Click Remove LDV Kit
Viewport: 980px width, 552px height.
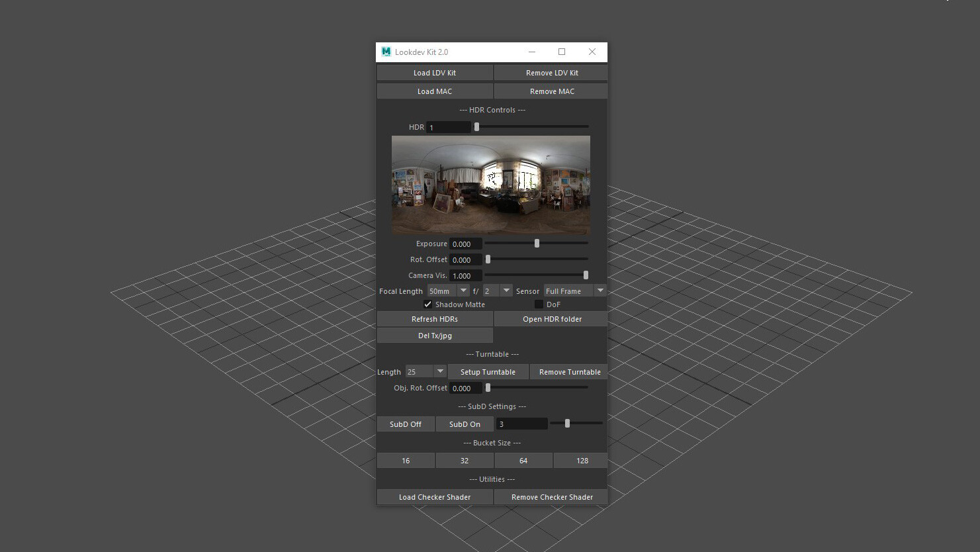point(551,72)
